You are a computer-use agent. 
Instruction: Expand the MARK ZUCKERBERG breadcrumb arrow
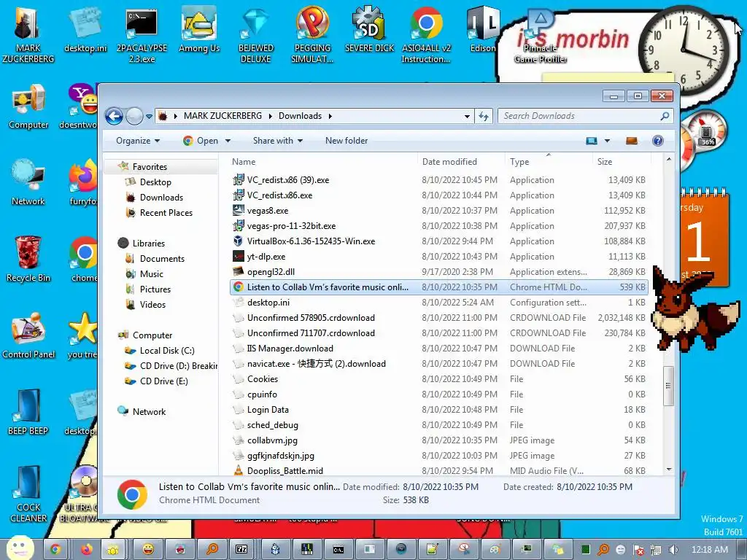[270, 116]
